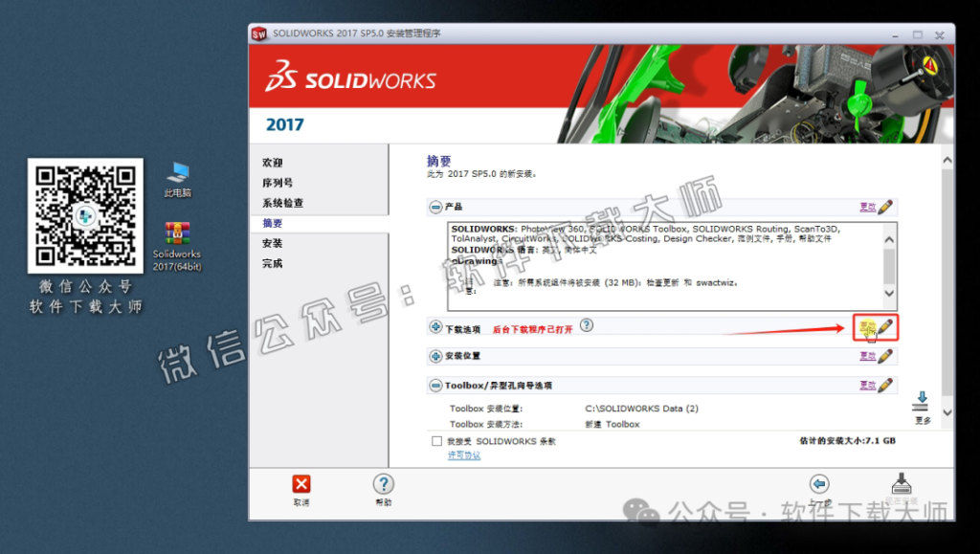Click the blue 更多 download arrow icon
This screenshot has width=980, height=554.
coord(921,400)
